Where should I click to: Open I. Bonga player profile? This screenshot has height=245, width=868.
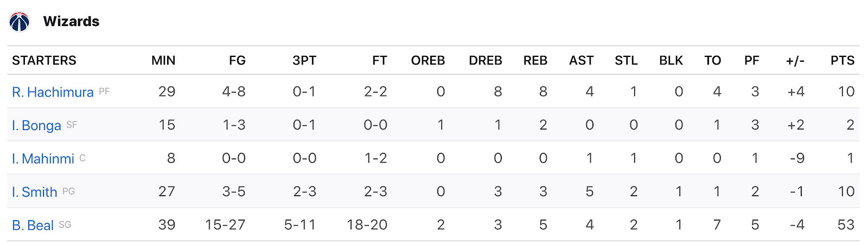36,125
